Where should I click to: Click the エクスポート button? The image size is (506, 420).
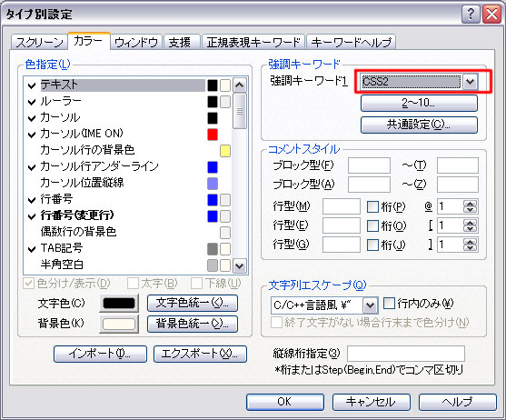(x=200, y=354)
